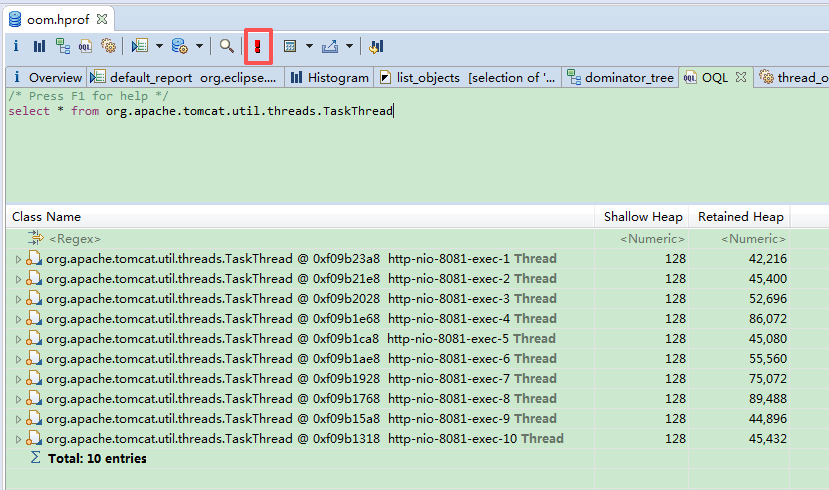Click into the OQL query text editor
Screen dimensions: 829x490
417,145
